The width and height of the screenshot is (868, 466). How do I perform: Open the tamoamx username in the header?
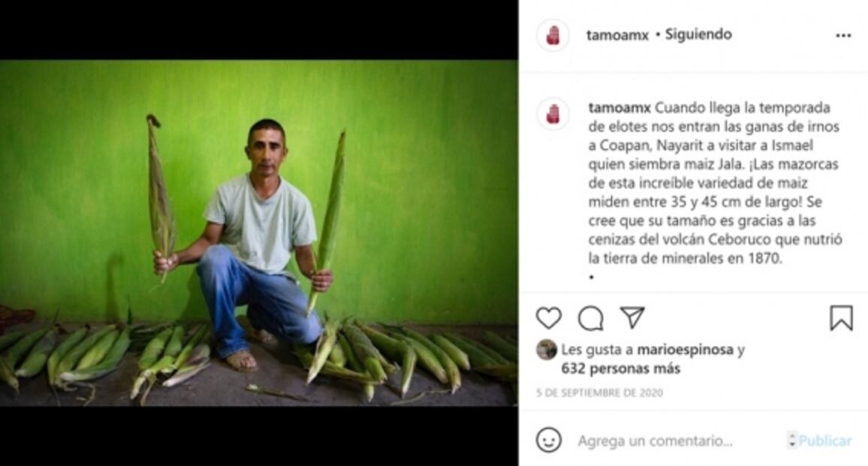click(617, 35)
